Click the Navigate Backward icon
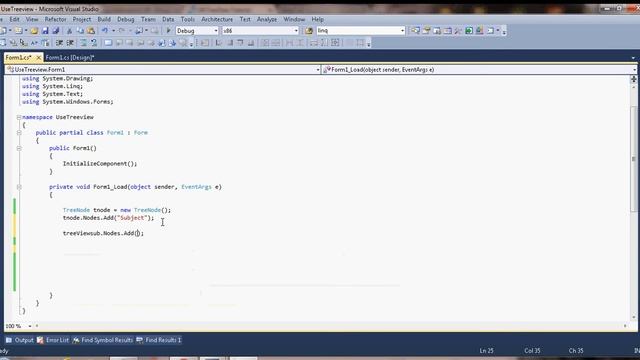The height and width of the screenshot is (360, 640). [139, 31]
